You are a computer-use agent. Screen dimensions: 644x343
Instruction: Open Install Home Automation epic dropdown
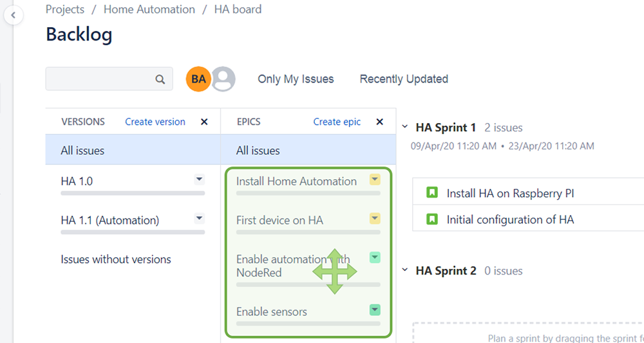click(x=375, y=180)
